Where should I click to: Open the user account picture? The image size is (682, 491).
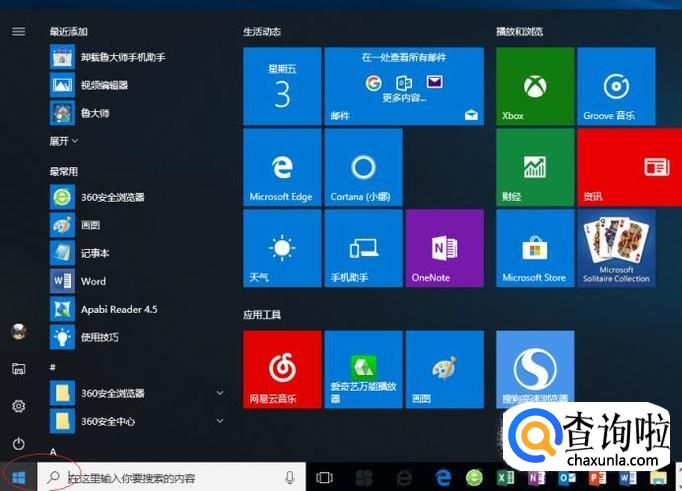tap(18, 332)
